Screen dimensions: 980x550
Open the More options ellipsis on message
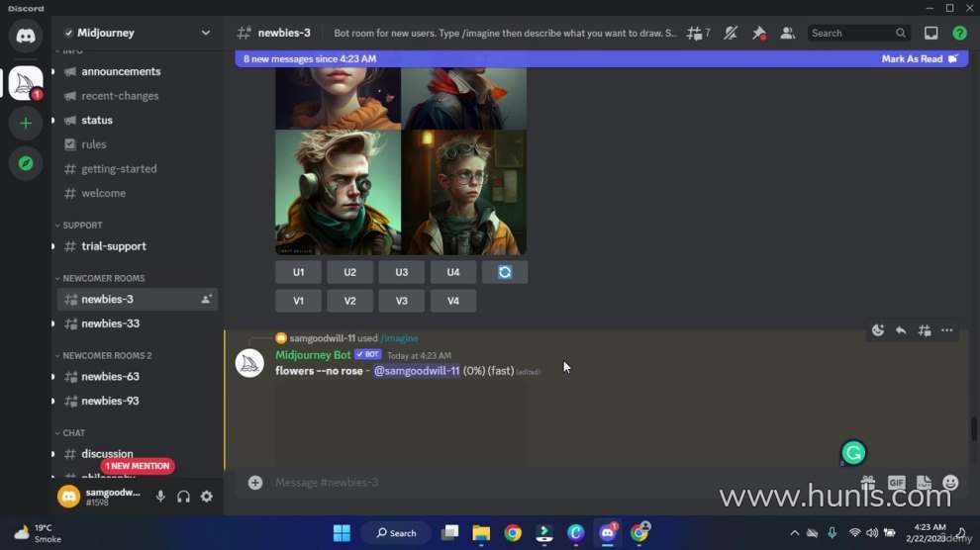tap(947, 330)
